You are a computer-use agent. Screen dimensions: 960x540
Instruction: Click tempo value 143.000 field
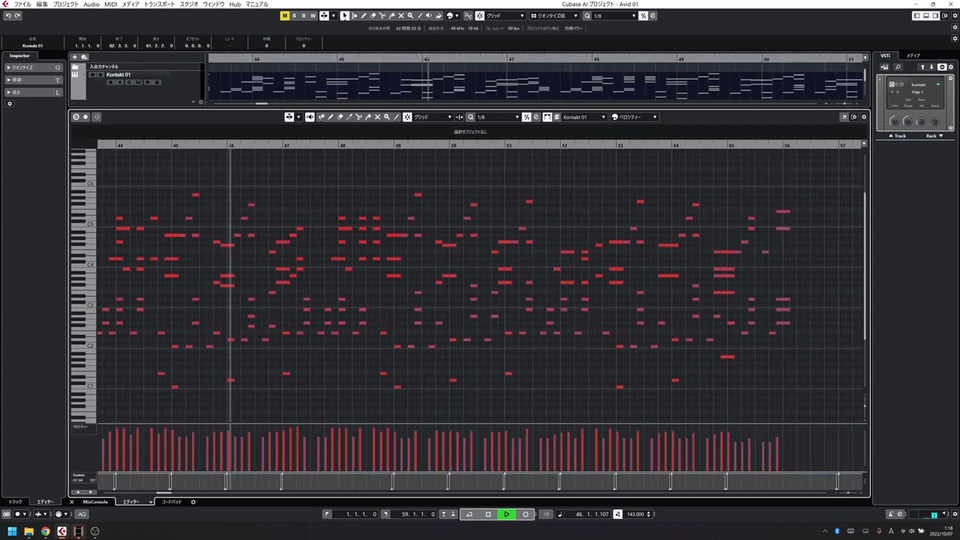pos(636,514)
